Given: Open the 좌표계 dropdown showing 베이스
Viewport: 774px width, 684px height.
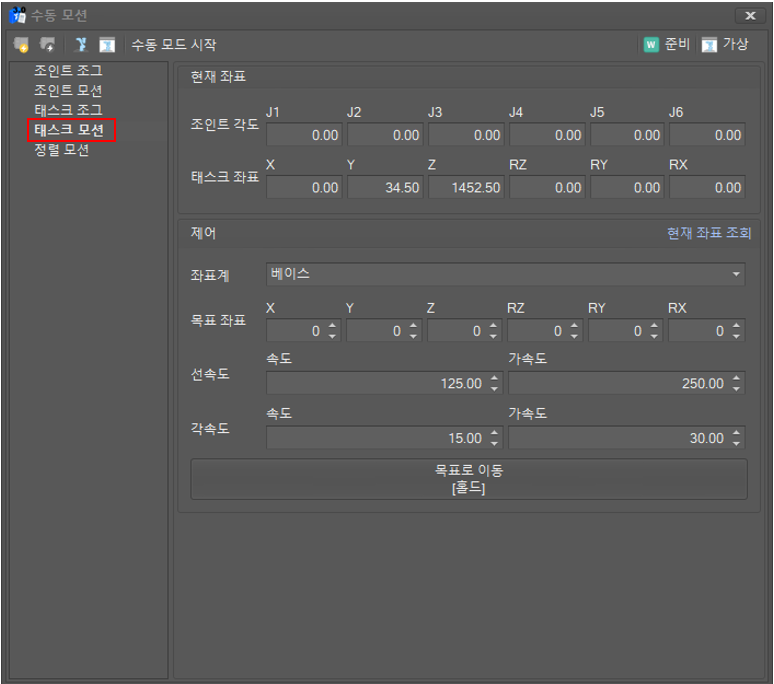Looking at the screenshot, I should [x=505, y=274].
